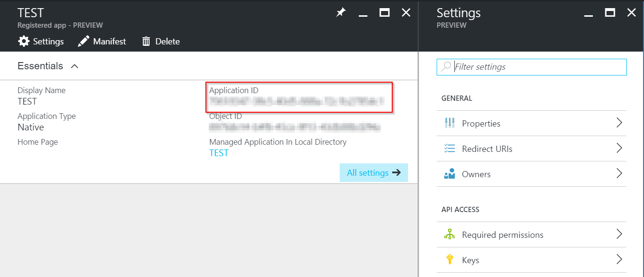Open the TEST managed application link
Image resolution: width=644 pixels, height=277 pixels.
click(218, 152)
